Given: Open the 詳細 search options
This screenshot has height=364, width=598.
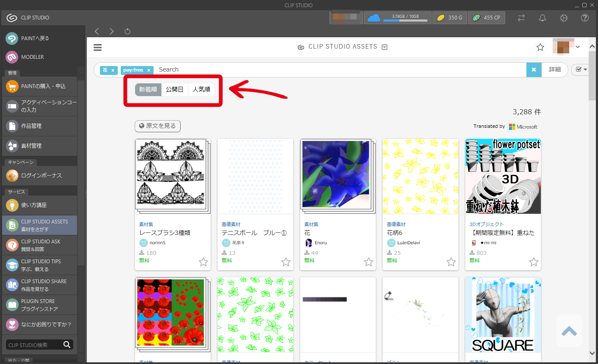Looking at the screenshot, I should (x=555, y=69).
